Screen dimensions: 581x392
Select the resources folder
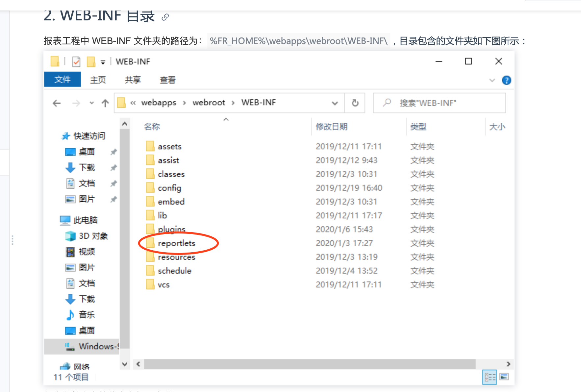(176, 257)
